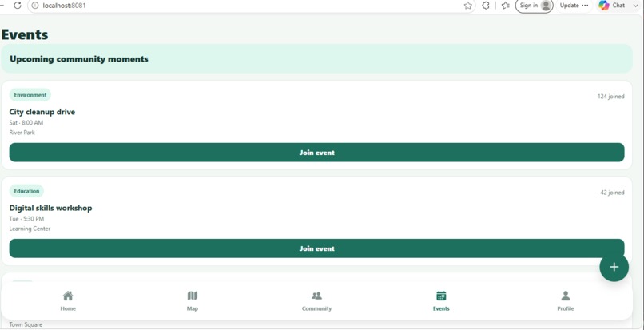Join the Digital skills workshop event
This screenshot has height=330, width=644.
[316, 248]
